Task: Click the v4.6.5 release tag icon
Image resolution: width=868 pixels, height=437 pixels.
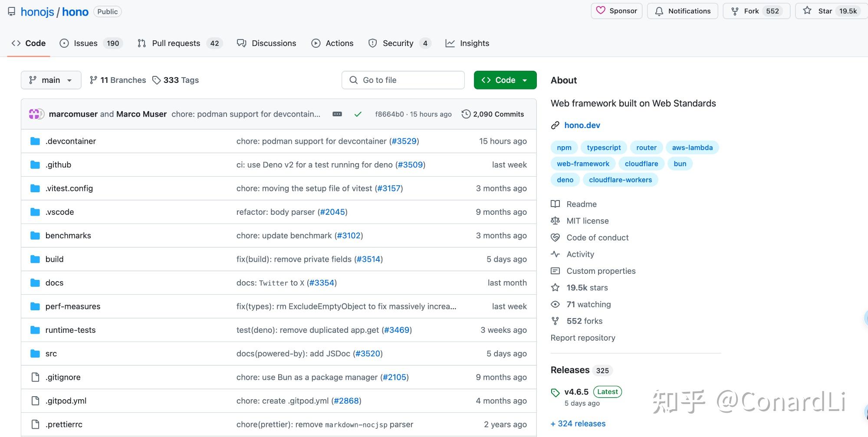Action: coord(555,392)
